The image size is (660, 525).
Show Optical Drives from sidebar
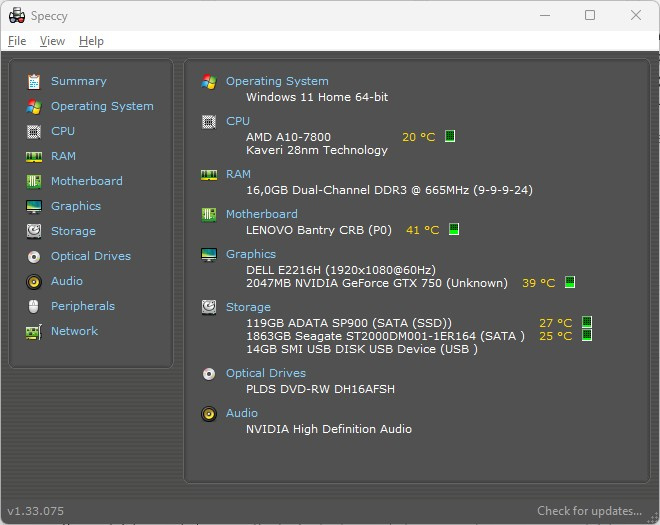(91, 256)
